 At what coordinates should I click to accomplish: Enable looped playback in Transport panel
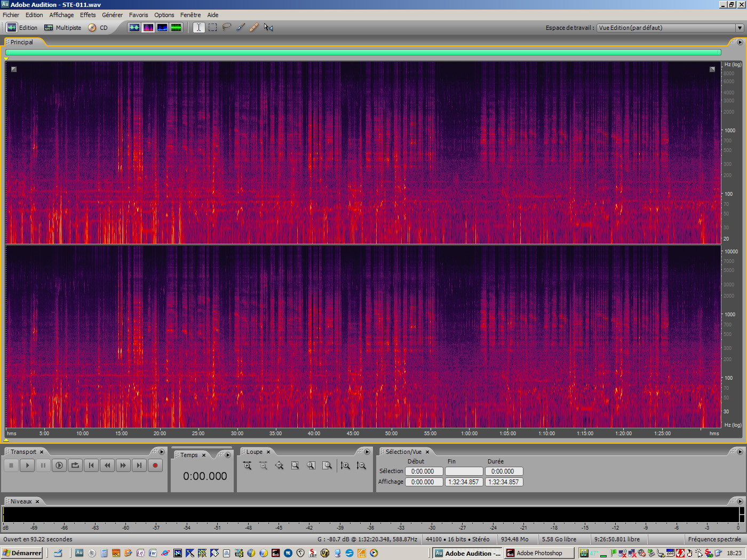(x=75, y=465)
